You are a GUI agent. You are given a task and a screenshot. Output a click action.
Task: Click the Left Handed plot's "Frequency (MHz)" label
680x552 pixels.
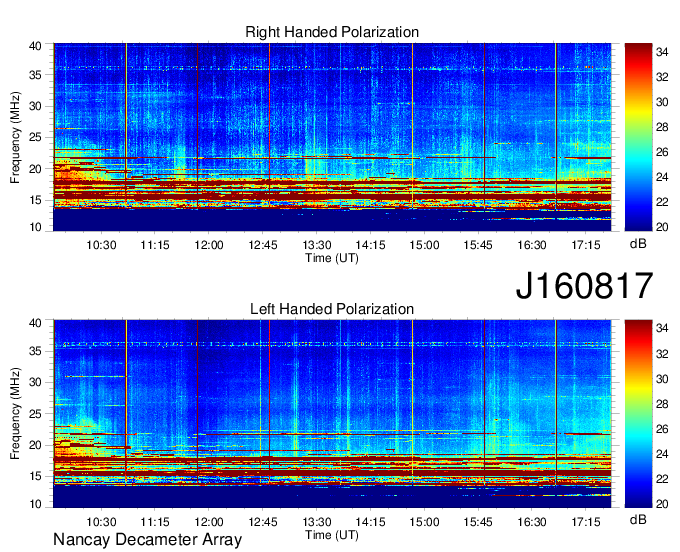15,414
